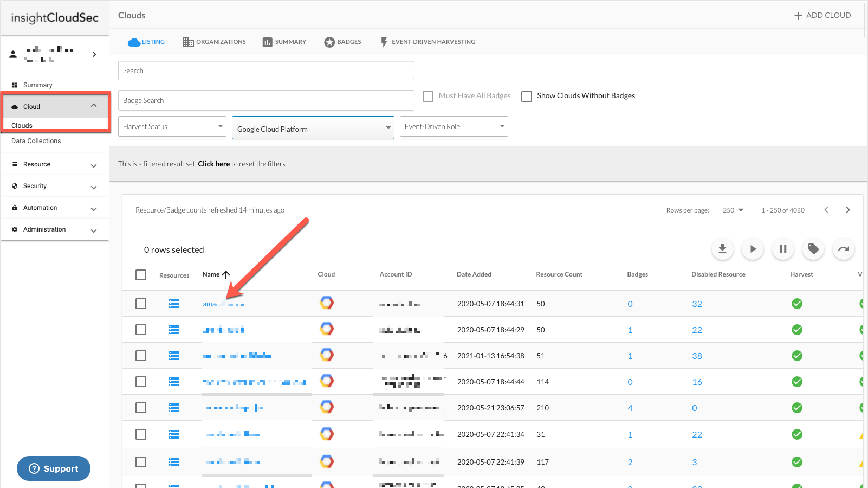Open resources icon for 2021-01-13 16:54:38 row

[x=174, y=356]
